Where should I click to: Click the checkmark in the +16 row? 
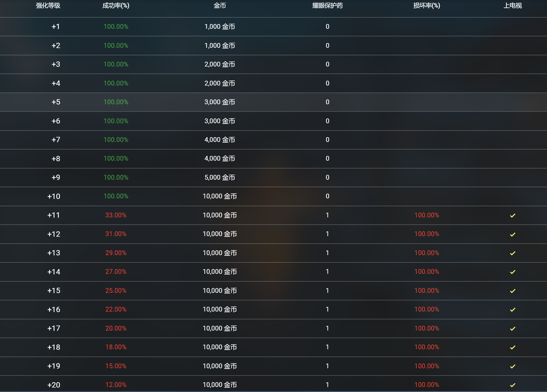point(512,310)
